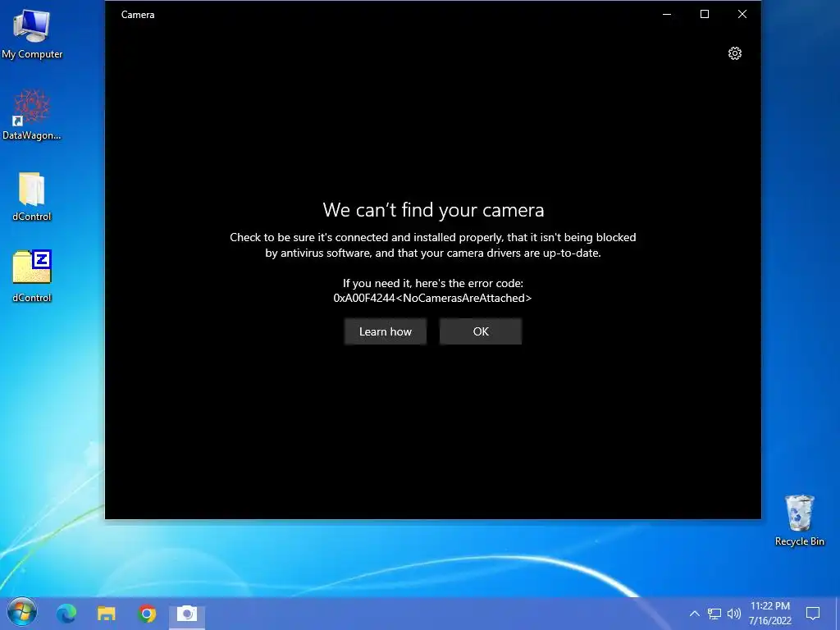Image resolution: width=840 pixels, height=630 pixels.
Task: Open the clock showing 11:22 PM
Action: [x=769, y=614]
